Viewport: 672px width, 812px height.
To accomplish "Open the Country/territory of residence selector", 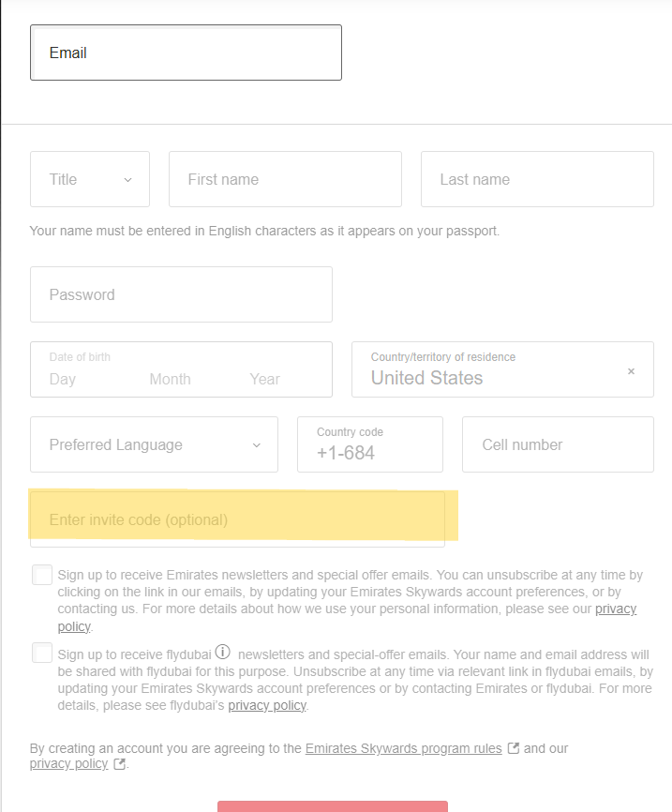I will coord(487,369).
